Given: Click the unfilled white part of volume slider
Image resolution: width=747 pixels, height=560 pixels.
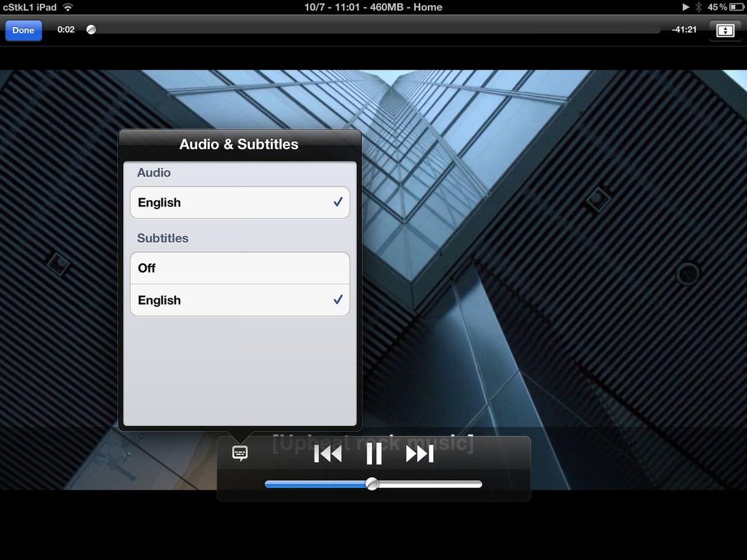Looking at the screenshot, I should [428, 484].
